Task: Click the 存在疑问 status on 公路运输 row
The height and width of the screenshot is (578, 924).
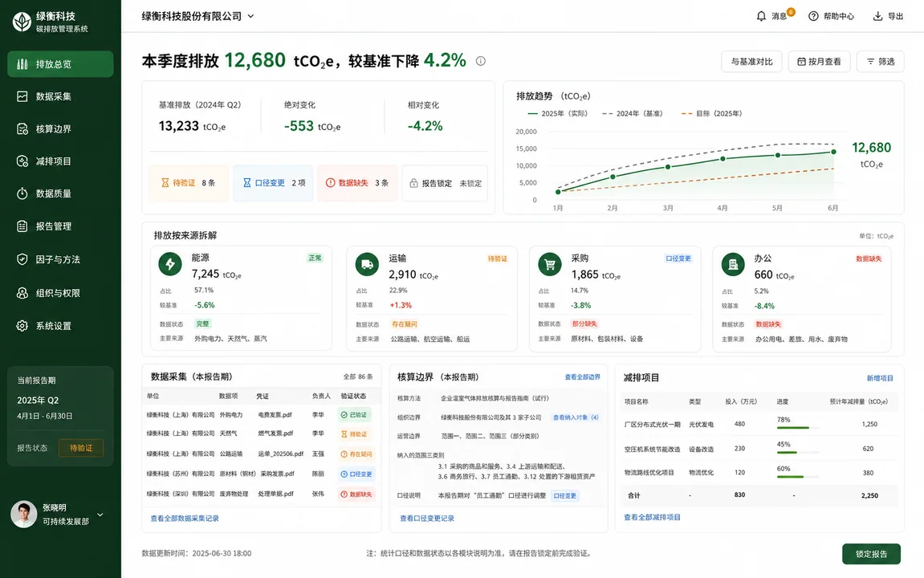Action: (x=356, y=454)
